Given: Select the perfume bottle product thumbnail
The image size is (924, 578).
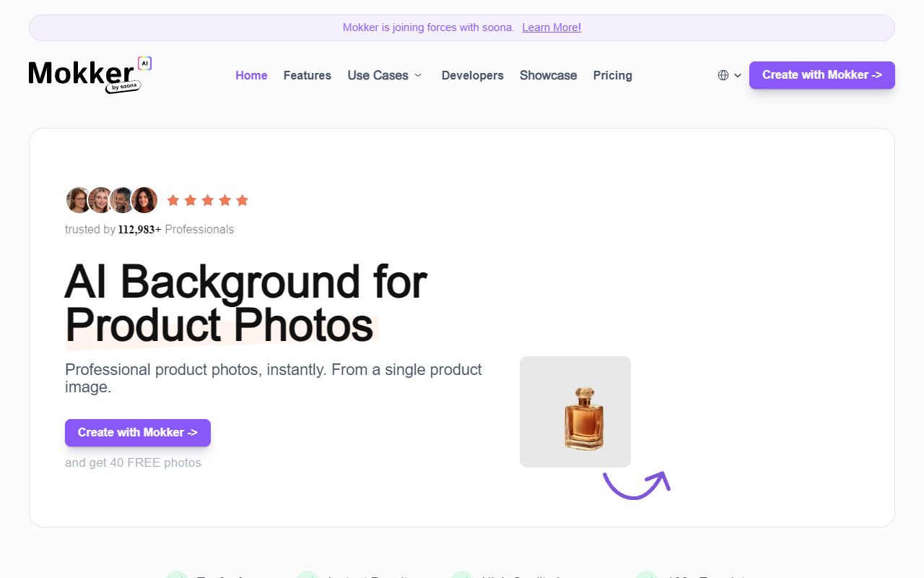Looking at the screenshot, I should tap(575, 412).
